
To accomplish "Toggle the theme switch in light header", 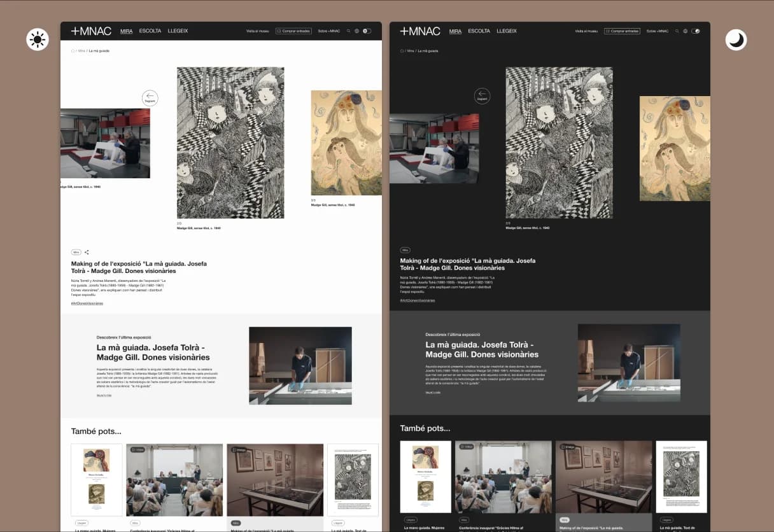I will (x=367, y=31).
